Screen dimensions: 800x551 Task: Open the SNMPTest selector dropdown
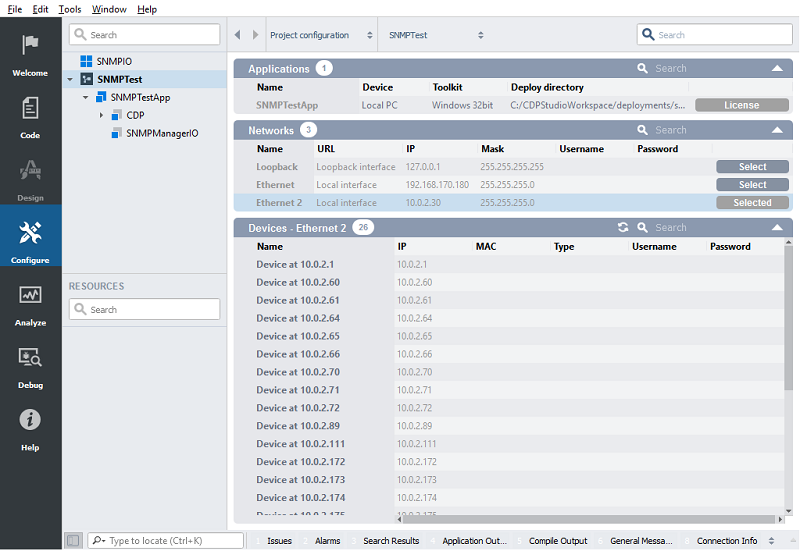point(436,35)
